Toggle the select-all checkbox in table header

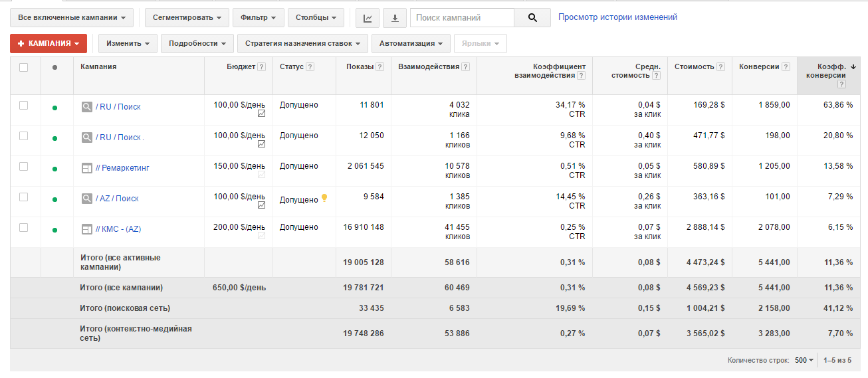point(24,67)
